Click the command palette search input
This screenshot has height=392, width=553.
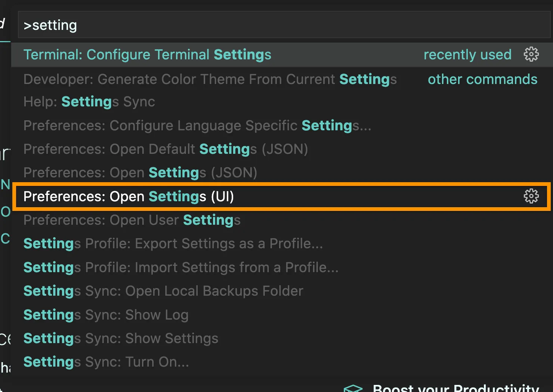tap(284, 25)
